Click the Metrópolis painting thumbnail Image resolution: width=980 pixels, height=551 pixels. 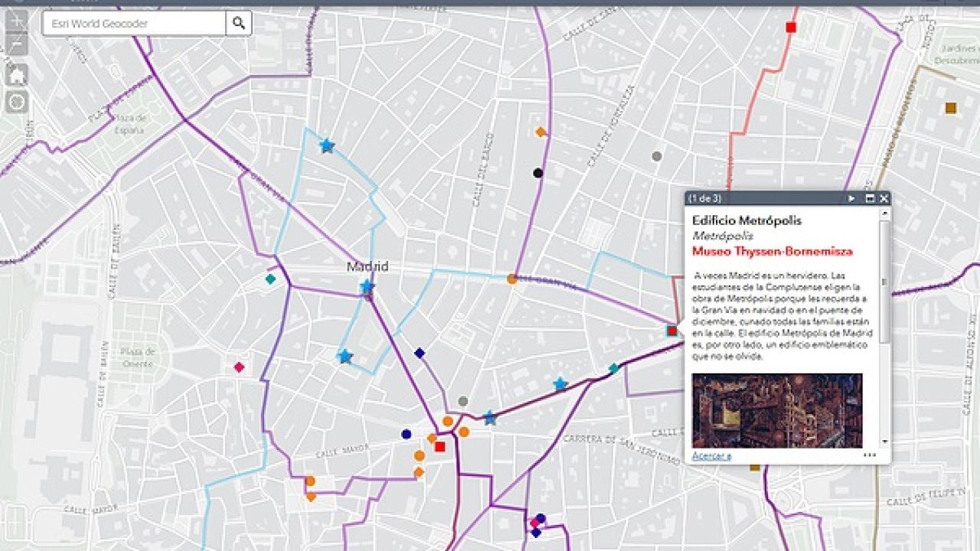click(x=776, y=410)
